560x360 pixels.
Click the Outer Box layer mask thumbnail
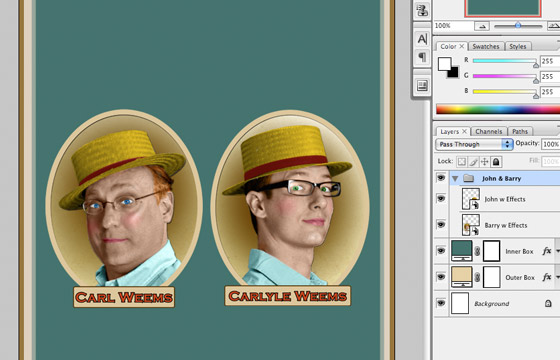[492, 277]
